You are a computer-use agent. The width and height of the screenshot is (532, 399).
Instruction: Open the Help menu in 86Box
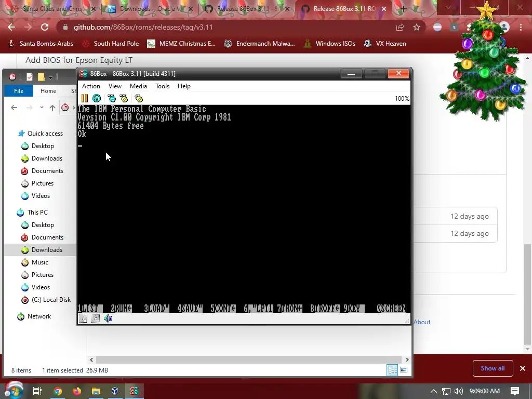pyautogui.click(x=184, y=86)
